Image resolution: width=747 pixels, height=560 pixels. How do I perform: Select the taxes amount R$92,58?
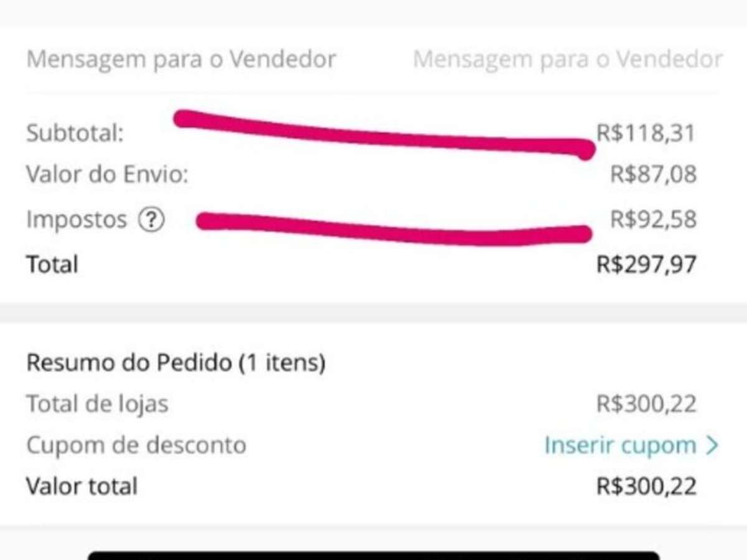click(653, 220)
